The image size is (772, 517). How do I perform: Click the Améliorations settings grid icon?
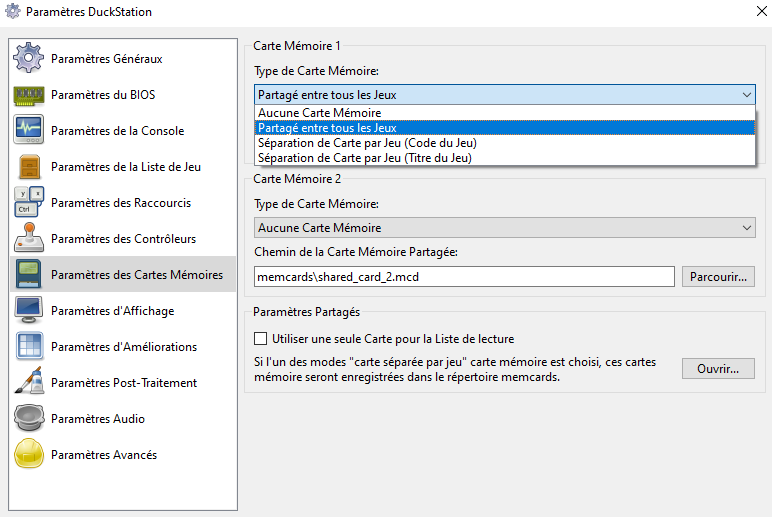28,347
